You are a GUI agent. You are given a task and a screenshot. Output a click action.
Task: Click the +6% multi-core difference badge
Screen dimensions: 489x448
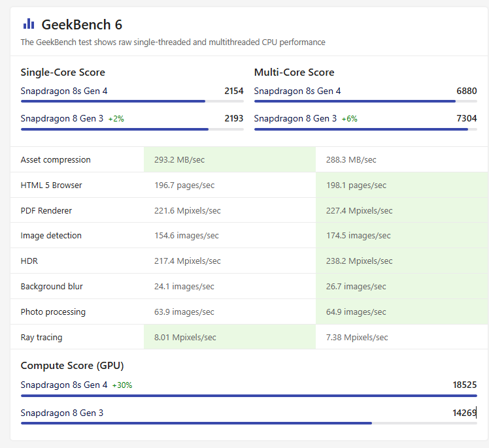point(349,119)
